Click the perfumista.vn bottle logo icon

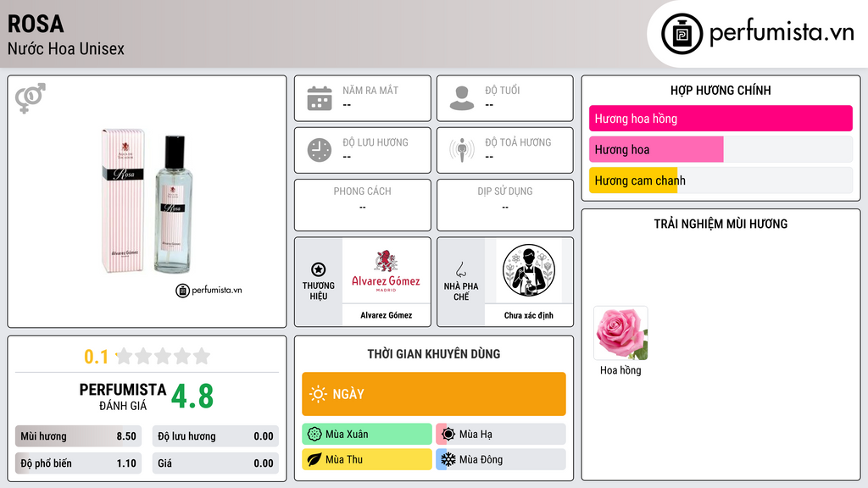click(682, 34)
